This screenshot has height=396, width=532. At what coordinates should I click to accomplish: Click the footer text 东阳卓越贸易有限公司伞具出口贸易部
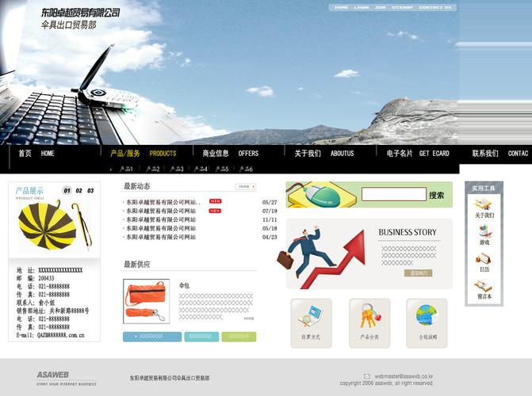pos(170,378)
